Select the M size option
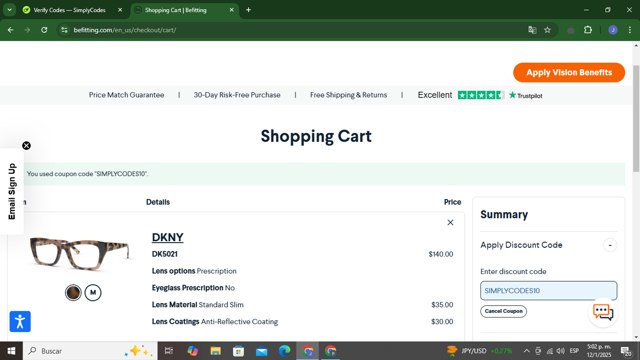 coord(93,292)
